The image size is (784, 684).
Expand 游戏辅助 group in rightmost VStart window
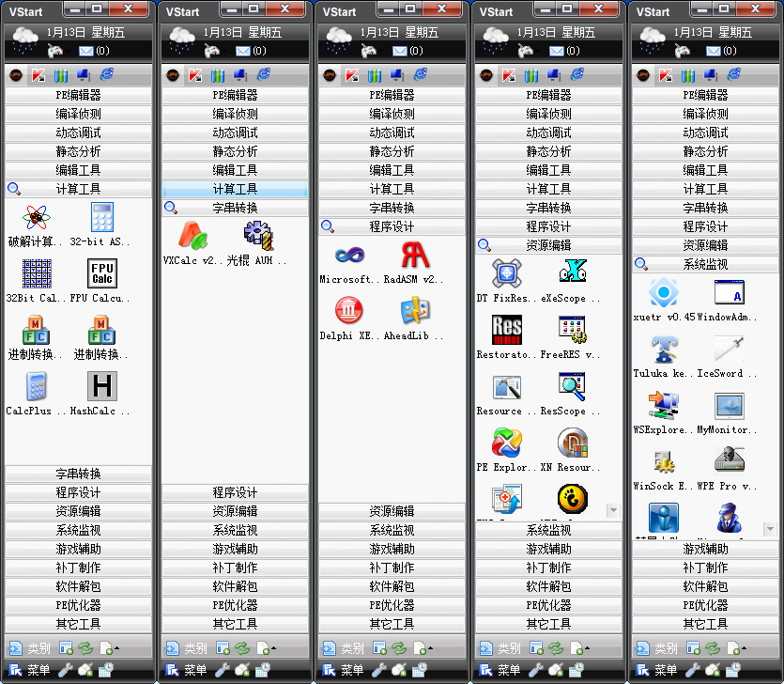click(705, 549)
